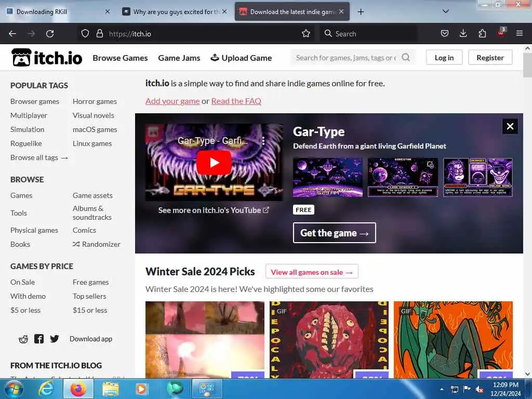Bookmark this page with the star icon

(305, 34)
